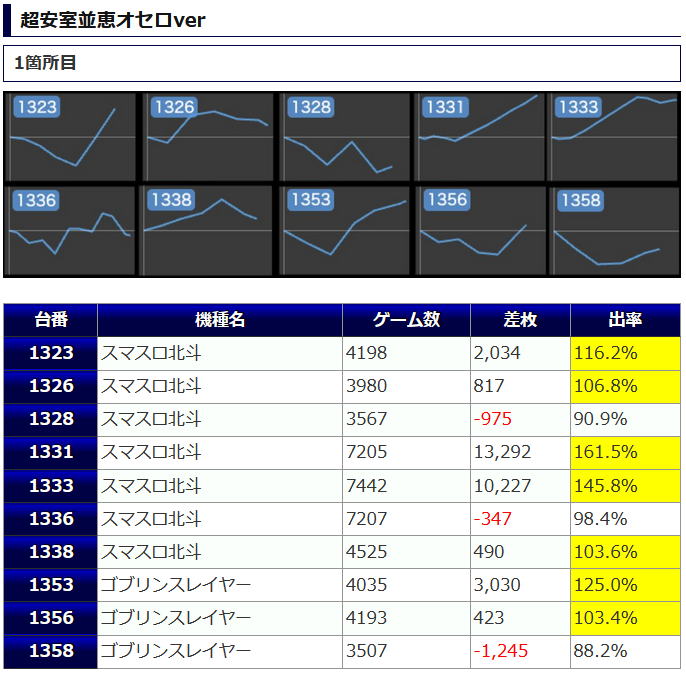Image resolution: width=686 pixels, height=673 pixels.
Task: Click the 台番 column header
Action: (51, 320)
